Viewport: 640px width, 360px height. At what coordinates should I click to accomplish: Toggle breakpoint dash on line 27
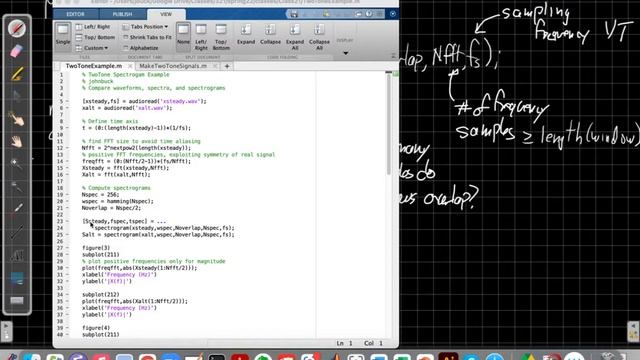[67, 248]
